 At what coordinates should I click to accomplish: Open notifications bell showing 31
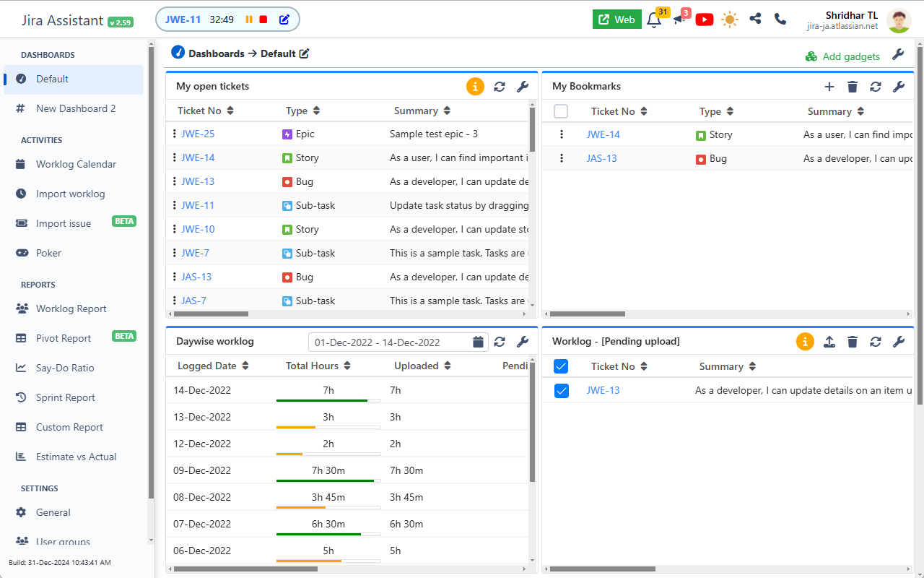pyautogui.click(x=654, y=20)
